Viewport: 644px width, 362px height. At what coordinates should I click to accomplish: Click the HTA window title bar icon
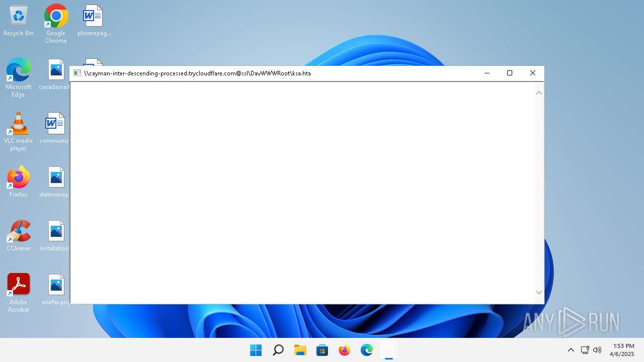(77, 73)
